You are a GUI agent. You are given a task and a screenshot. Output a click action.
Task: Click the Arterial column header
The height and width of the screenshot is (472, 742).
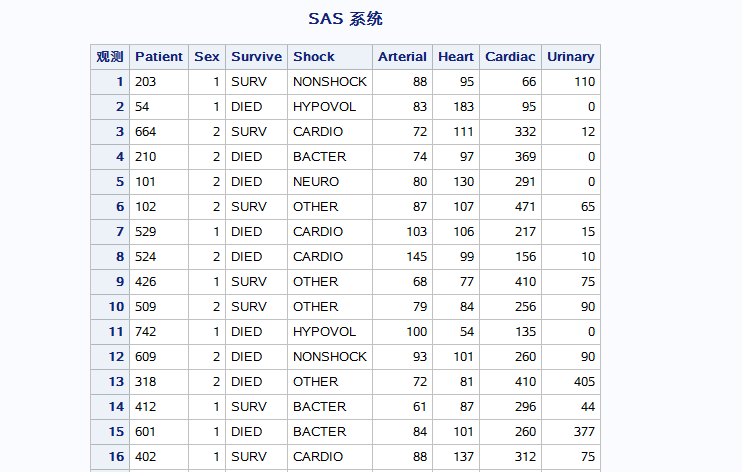pos(402,57)
